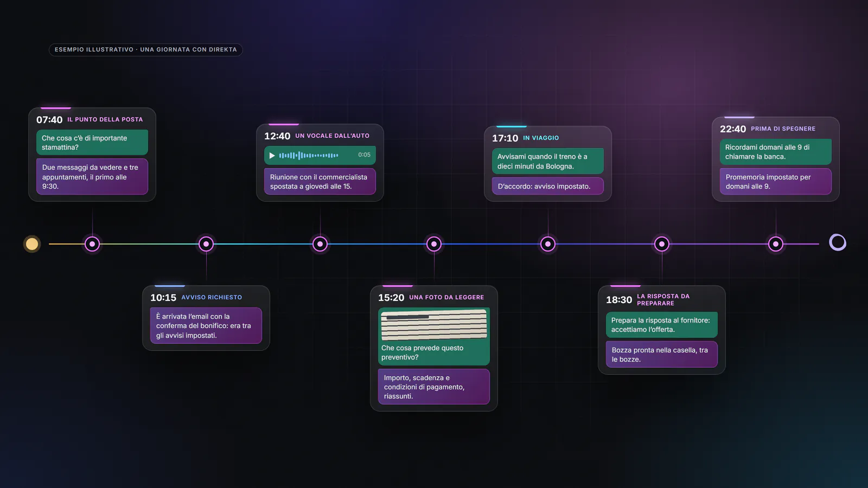Click the 'IL PUNTO DELLA POSTA' heading

coord(105,119)
